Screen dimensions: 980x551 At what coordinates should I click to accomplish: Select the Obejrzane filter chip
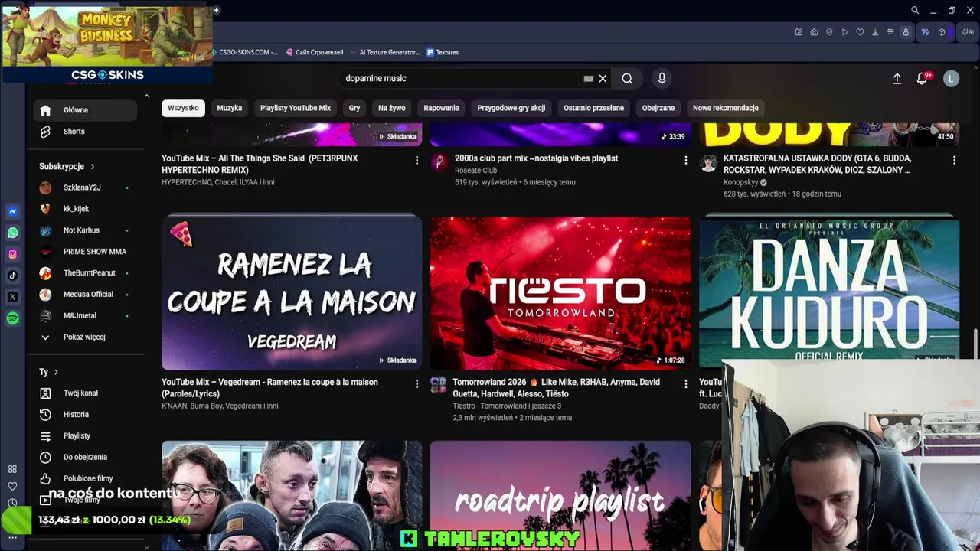click(x=658, y=108)
